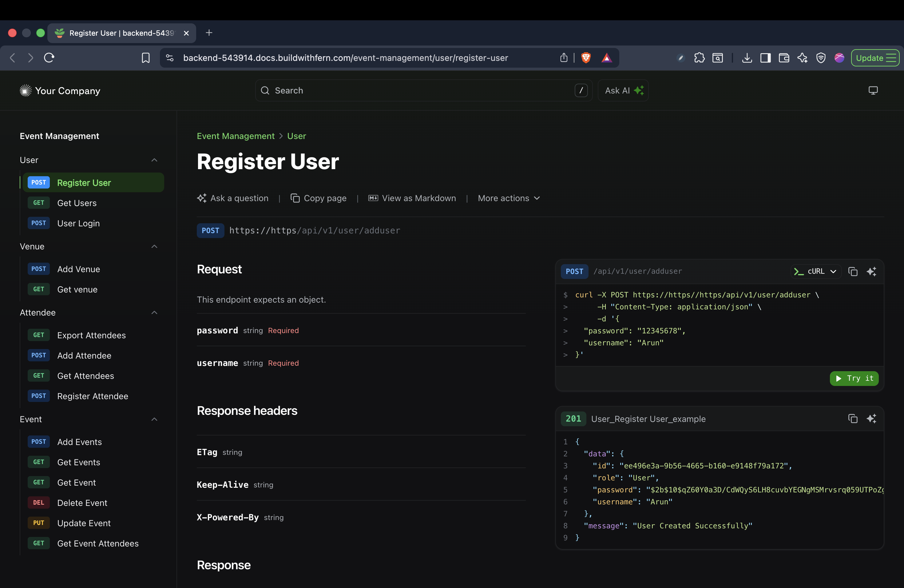Click the browser back arrow
Image resolution: width=904 pixels, height=588 pixels.
[x=13, y=58]
